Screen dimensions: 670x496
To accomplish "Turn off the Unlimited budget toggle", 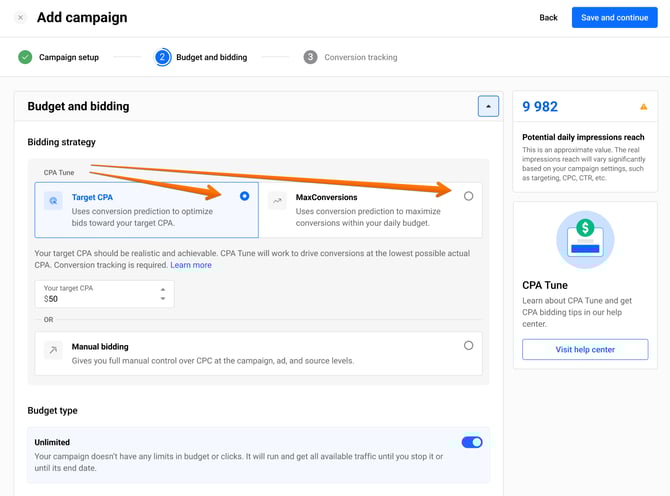I will tap(471, 442).
